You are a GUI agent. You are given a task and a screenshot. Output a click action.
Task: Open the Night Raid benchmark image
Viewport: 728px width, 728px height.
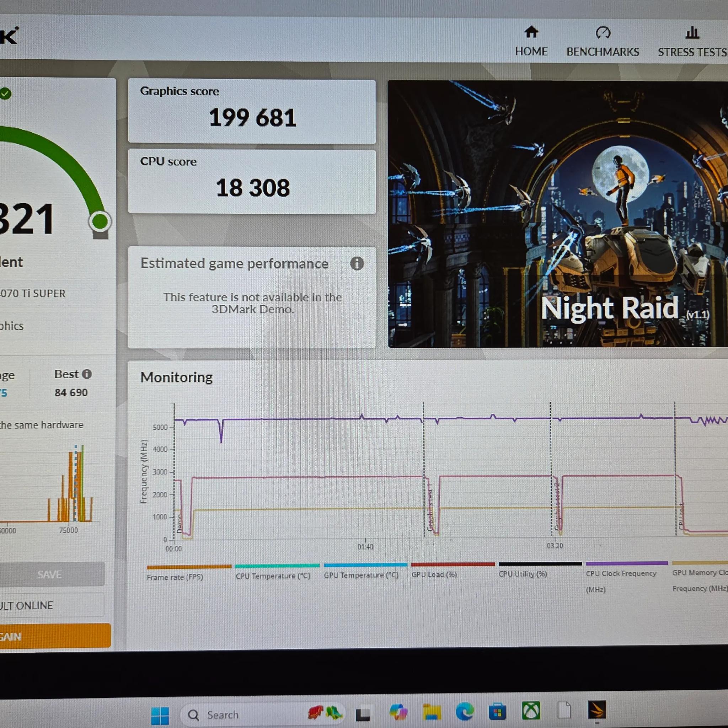(x=558, y=214)
